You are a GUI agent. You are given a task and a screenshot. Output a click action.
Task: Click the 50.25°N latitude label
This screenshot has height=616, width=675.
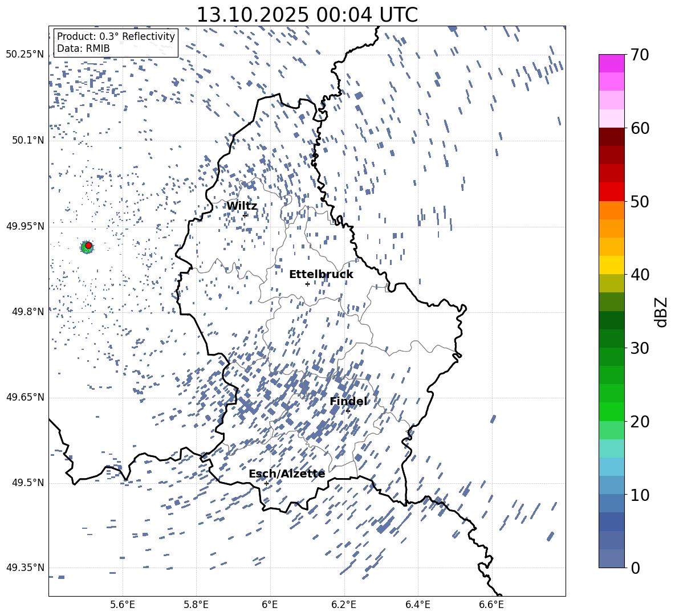[x=25, y=55]
